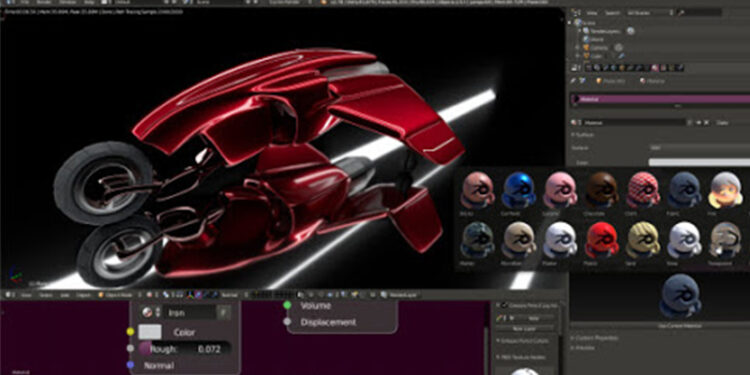
Task: Click the Rough 0.072 slider
Action: coord(185,349)
